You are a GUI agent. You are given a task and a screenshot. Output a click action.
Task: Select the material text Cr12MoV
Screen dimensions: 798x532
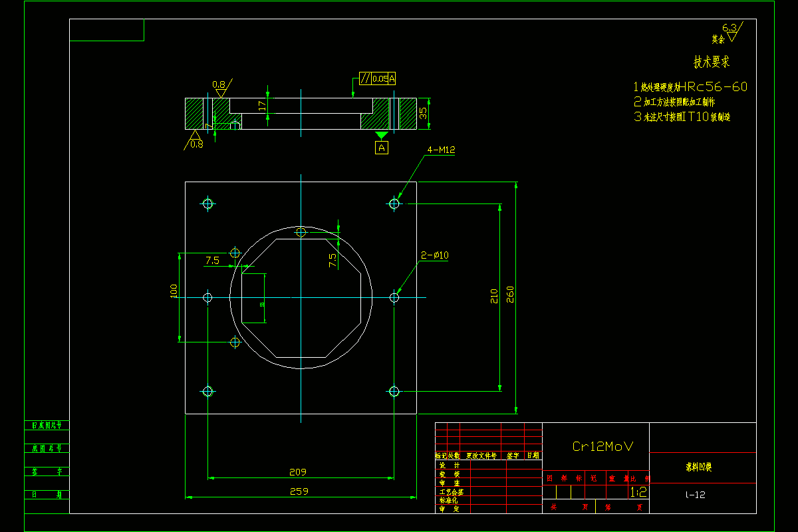[603, 446]
